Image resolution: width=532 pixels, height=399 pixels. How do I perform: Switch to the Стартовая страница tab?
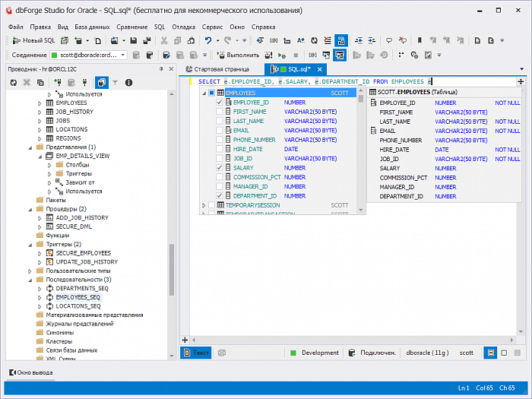220,69
